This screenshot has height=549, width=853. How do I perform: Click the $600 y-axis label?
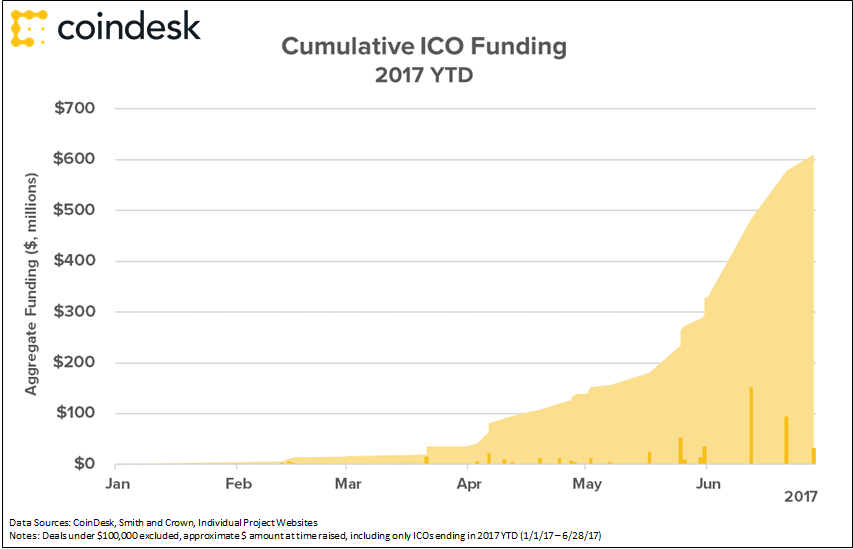[75, 160]
